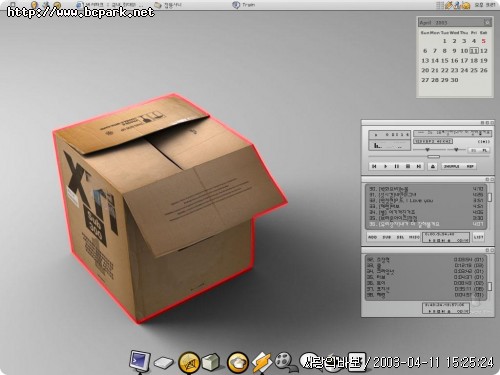Skip to next track in the player

click(x=419, y=166)
